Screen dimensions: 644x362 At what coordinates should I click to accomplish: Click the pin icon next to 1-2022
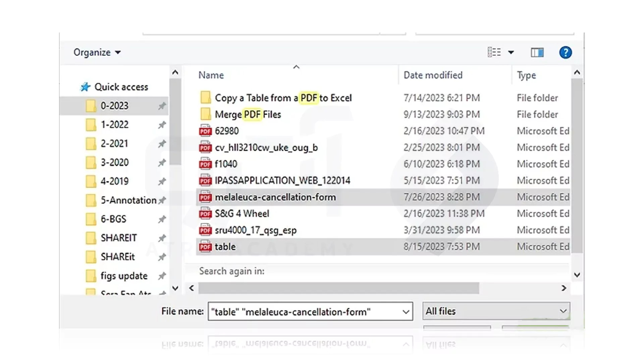pyautogui.click(x=162, y=125)
